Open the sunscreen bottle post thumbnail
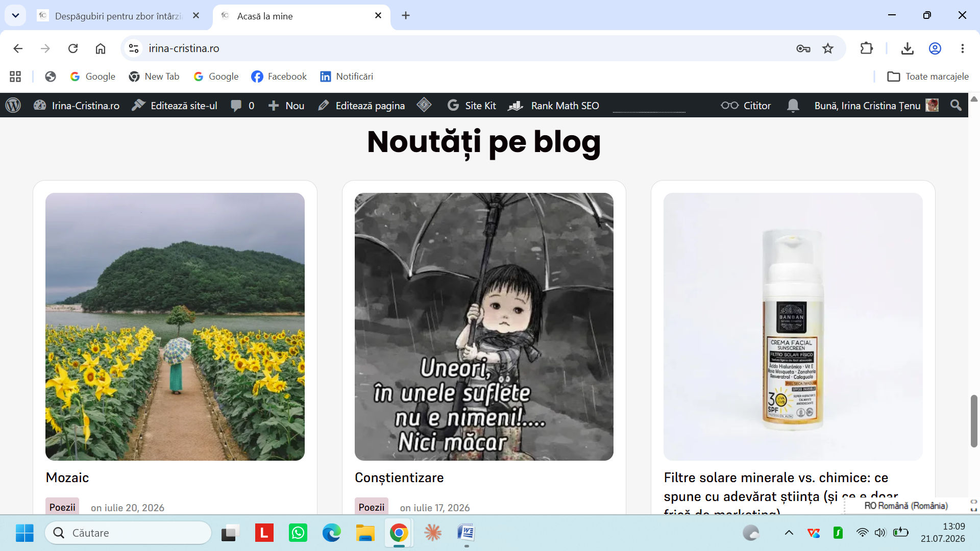 pyautogui.click(x=793, y=327)
